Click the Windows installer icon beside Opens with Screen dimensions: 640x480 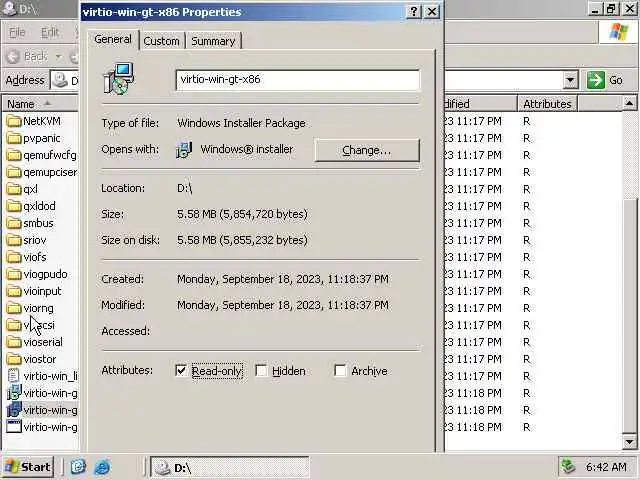[184, 150]
